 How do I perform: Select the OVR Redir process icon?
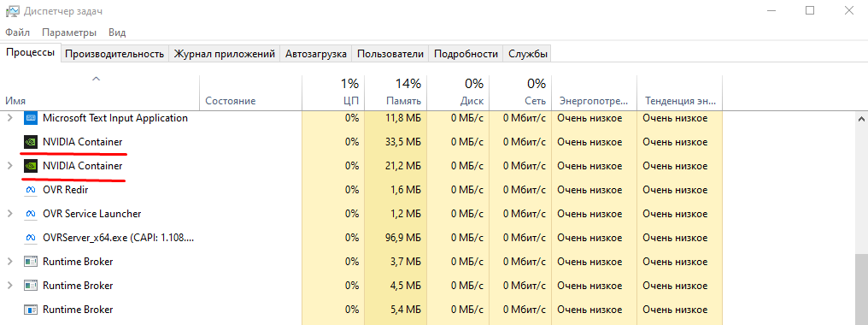coord(31,190)
